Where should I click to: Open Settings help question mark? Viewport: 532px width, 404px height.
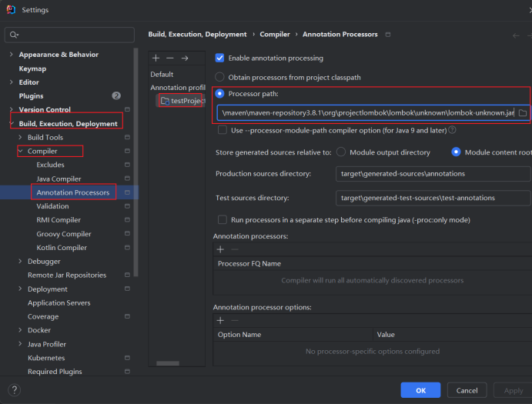(x=15, y=389)
